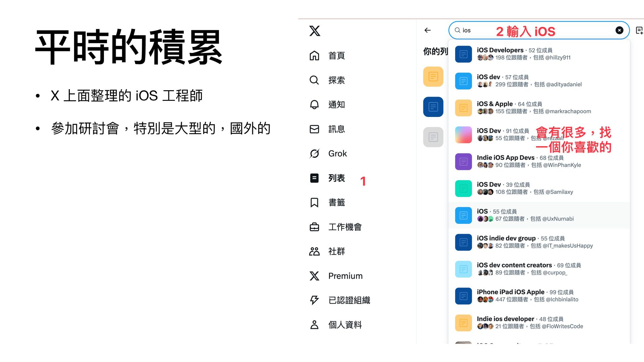Click the yellow list thumbnail under 你的列
This screenshot has height=362, width=644.
[433, 77]
